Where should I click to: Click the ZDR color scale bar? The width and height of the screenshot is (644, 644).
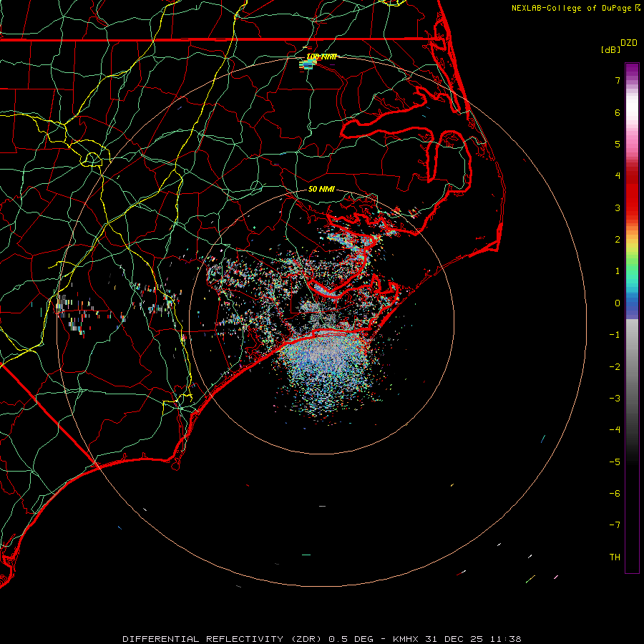tap(632, 318)
